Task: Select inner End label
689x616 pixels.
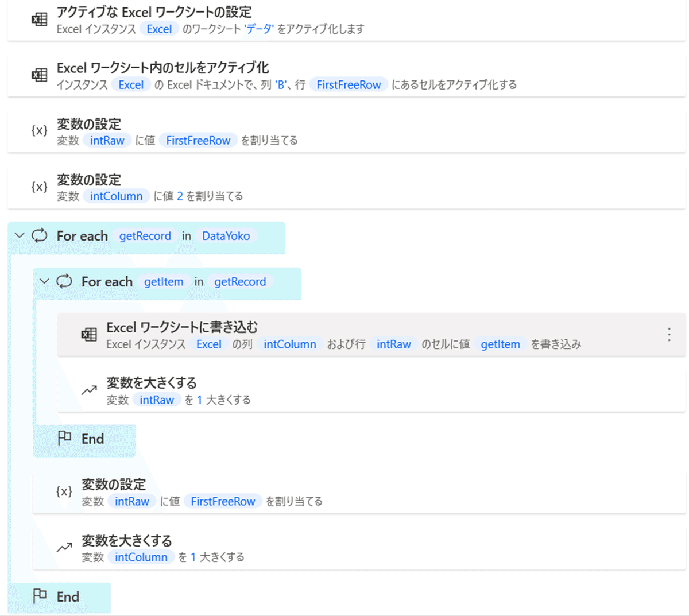Action: pyautogui.click(x=92, y=439)
